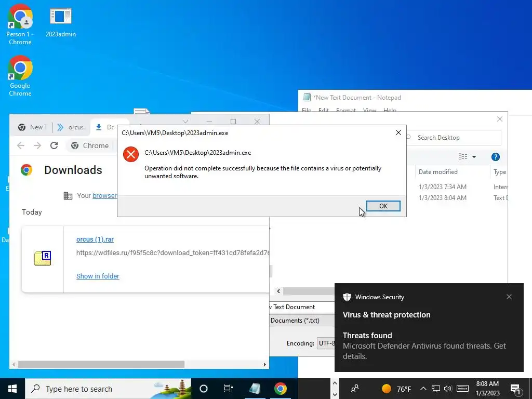Open Chrome tab search dropdown arrow

click(x=185, y=122)
